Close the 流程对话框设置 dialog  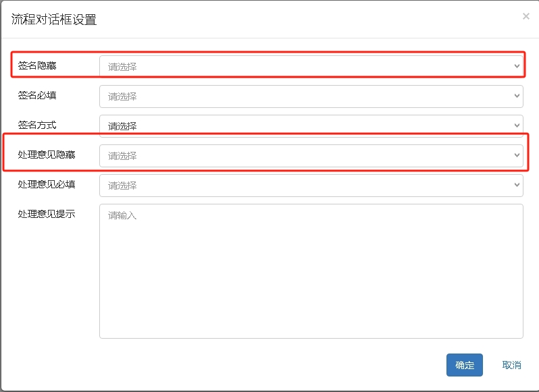coord(526,17)
